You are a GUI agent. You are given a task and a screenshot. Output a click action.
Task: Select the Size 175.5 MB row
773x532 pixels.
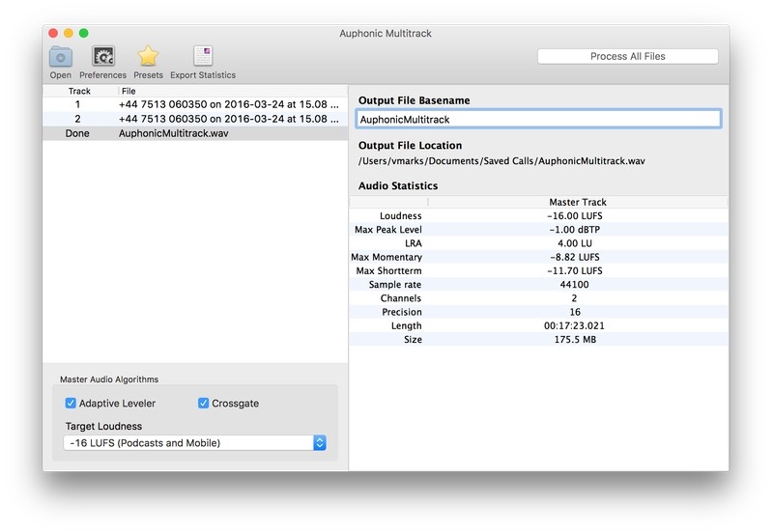(x=538, y=340)
